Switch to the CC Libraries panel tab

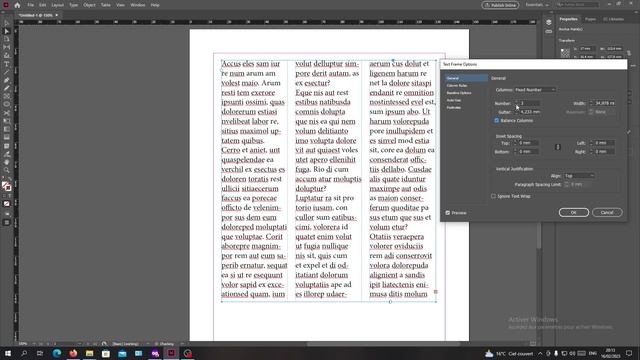pyautogui.click(x=613, y=19)
